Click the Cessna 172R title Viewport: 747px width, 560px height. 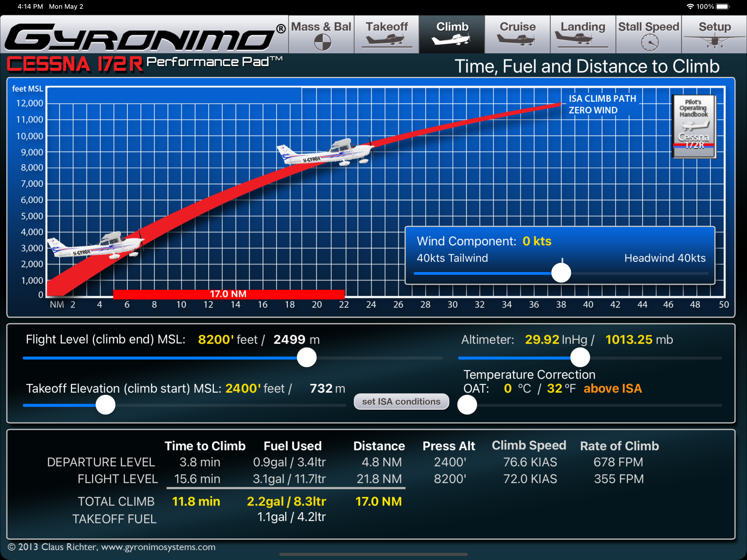[x=75, y=64]
